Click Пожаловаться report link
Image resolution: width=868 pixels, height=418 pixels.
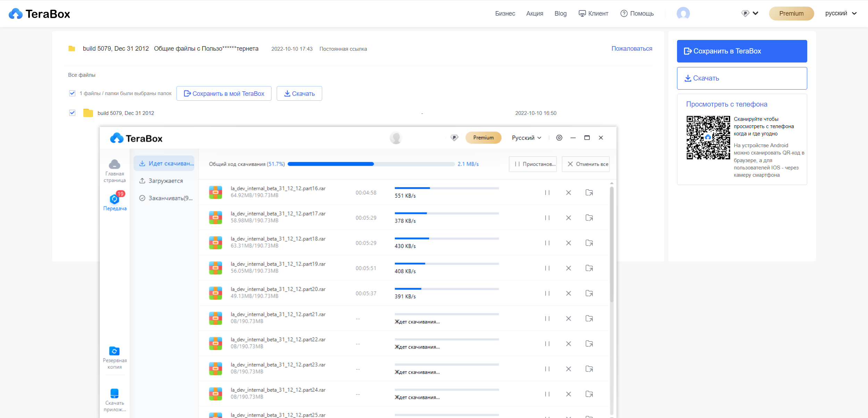pos(632,49)
